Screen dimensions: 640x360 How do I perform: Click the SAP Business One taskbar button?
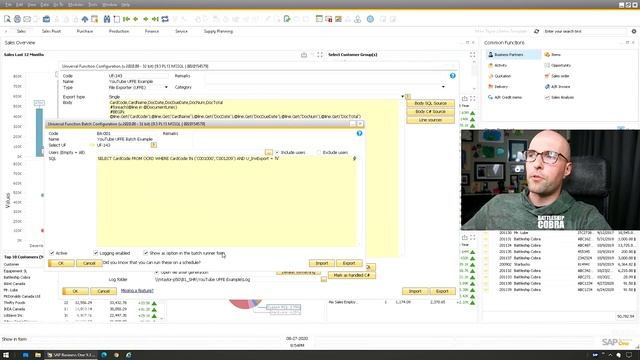pyautogui.click(x=71, y=355)
